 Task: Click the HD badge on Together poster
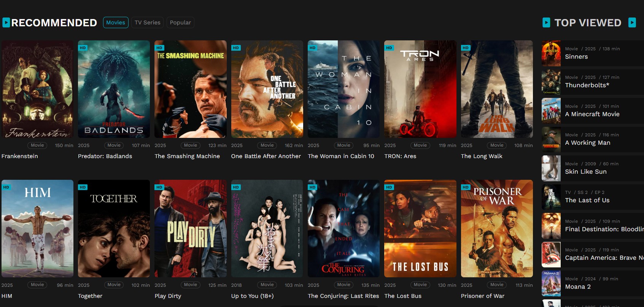[x=83, y=187]
